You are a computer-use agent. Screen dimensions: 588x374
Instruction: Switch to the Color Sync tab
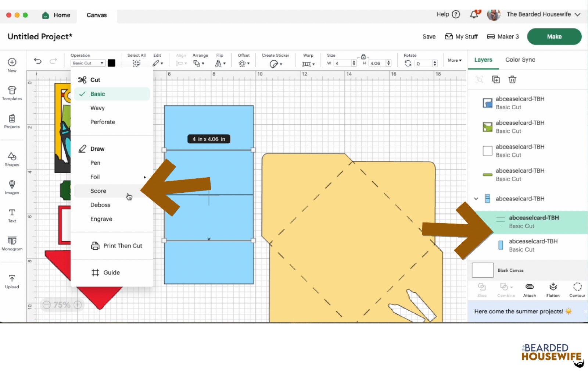click(520, 60)
